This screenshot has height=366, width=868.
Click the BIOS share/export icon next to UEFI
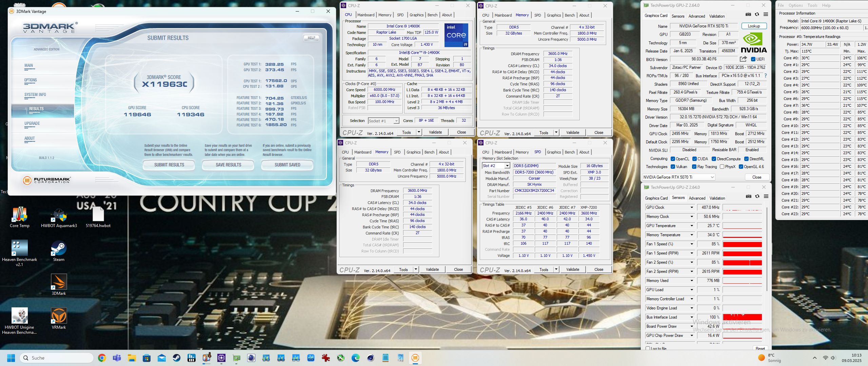[x=743, y=59]
